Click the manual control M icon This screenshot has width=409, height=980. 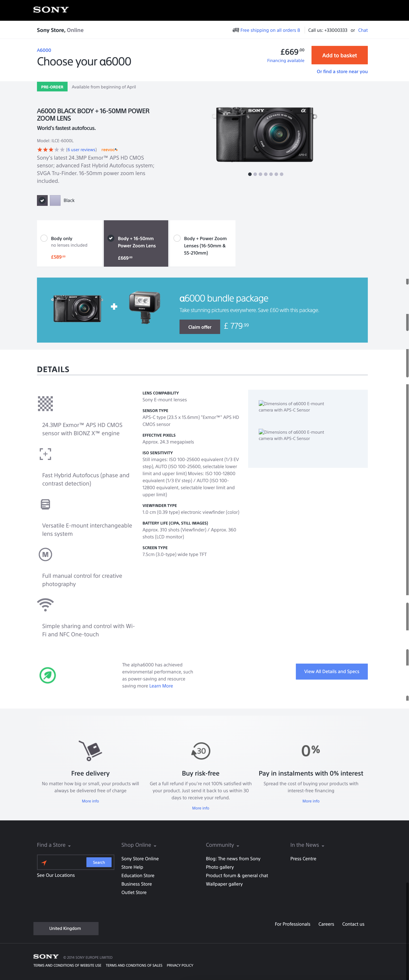coord(45,554)
